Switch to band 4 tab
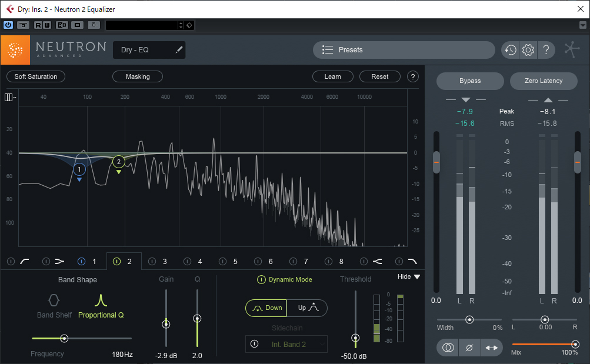This screenshot has width=590, height=364. click(x=200, y=261)
